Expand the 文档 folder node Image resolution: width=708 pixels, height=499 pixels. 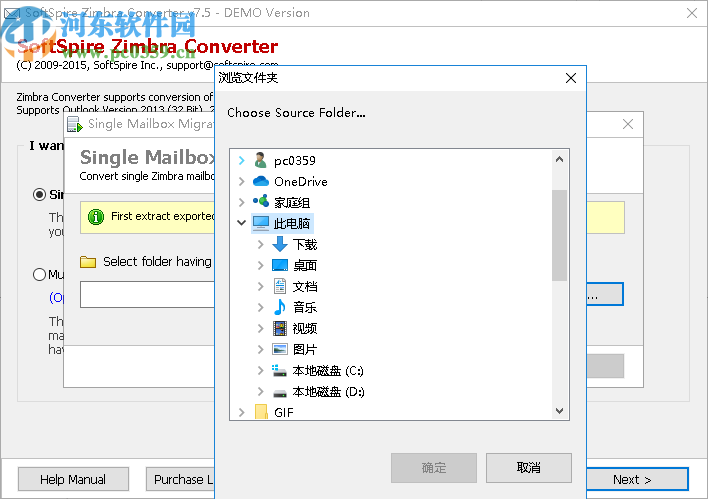pos(261,286)
